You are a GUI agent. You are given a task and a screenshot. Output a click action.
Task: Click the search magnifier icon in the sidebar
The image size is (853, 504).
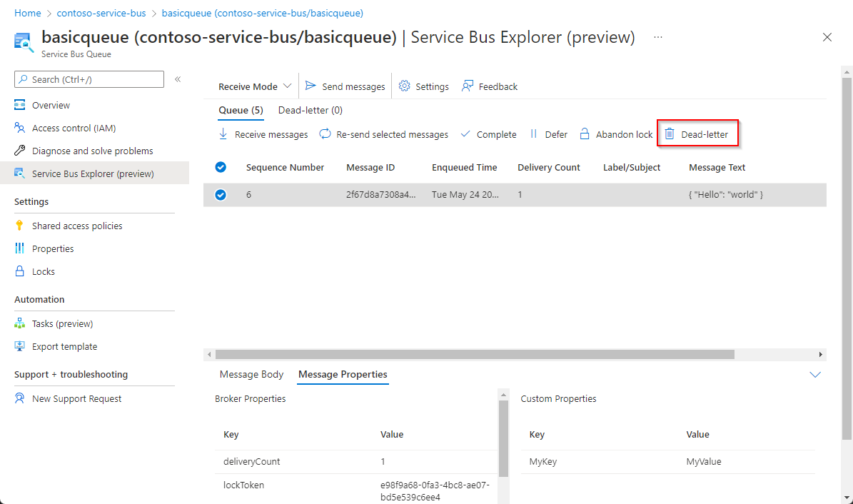pyautogui.click(x=23, y=79)
